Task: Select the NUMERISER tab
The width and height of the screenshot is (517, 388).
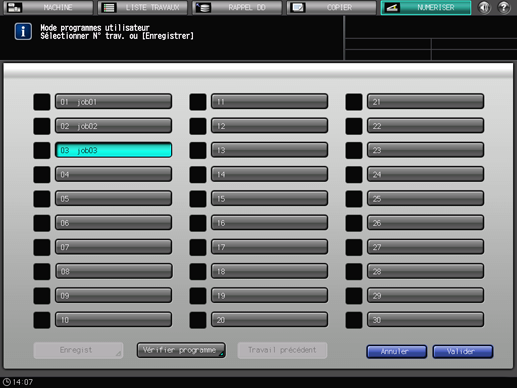Action: (426, 7)
